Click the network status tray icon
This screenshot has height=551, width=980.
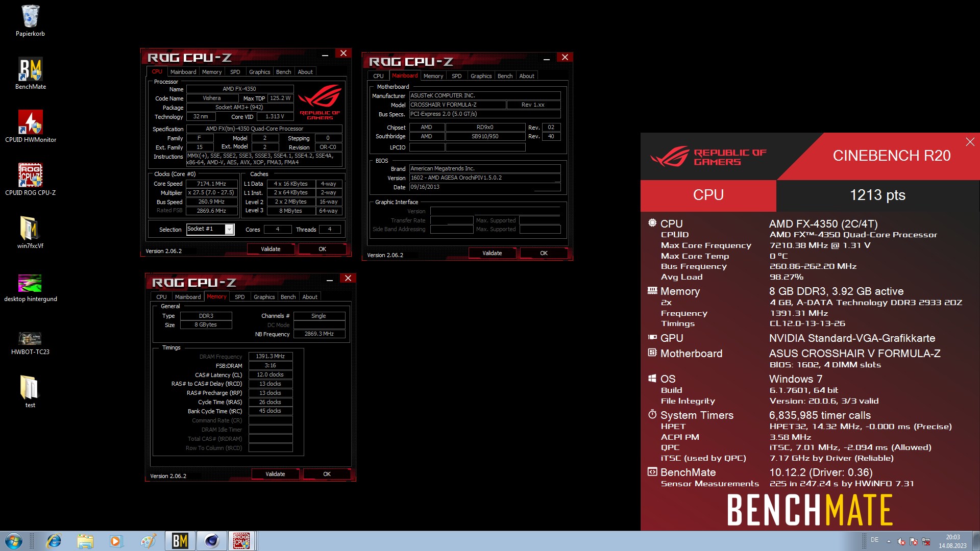click(926, 541)
